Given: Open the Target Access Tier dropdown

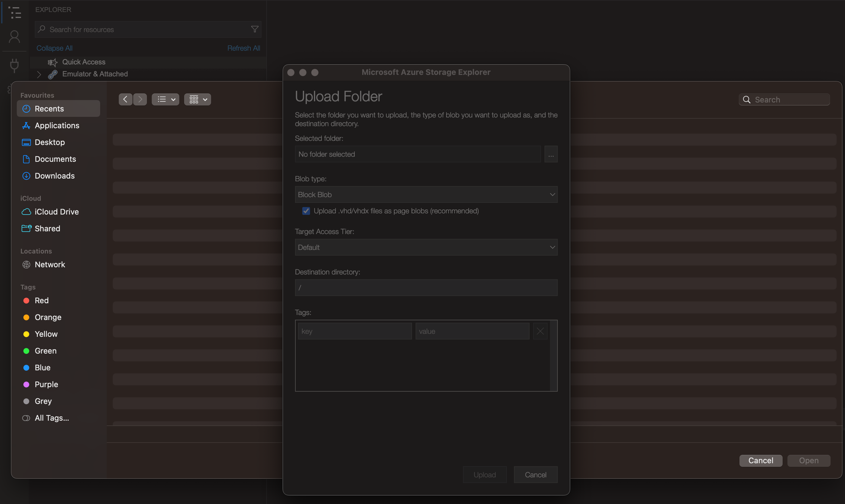Looking at the screenshot, I should click(x=426, y=247).
